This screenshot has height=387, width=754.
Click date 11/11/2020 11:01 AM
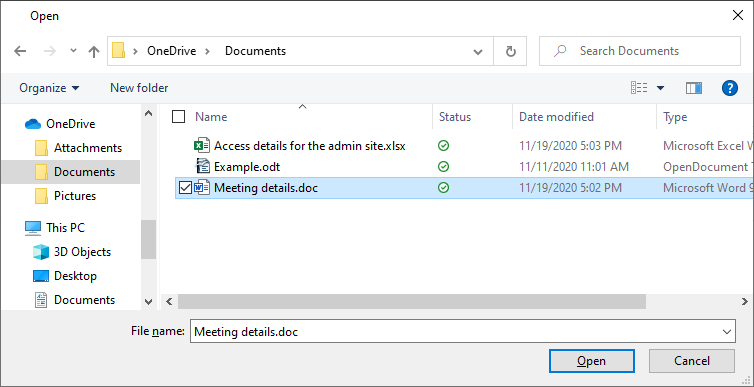[574, 167]
